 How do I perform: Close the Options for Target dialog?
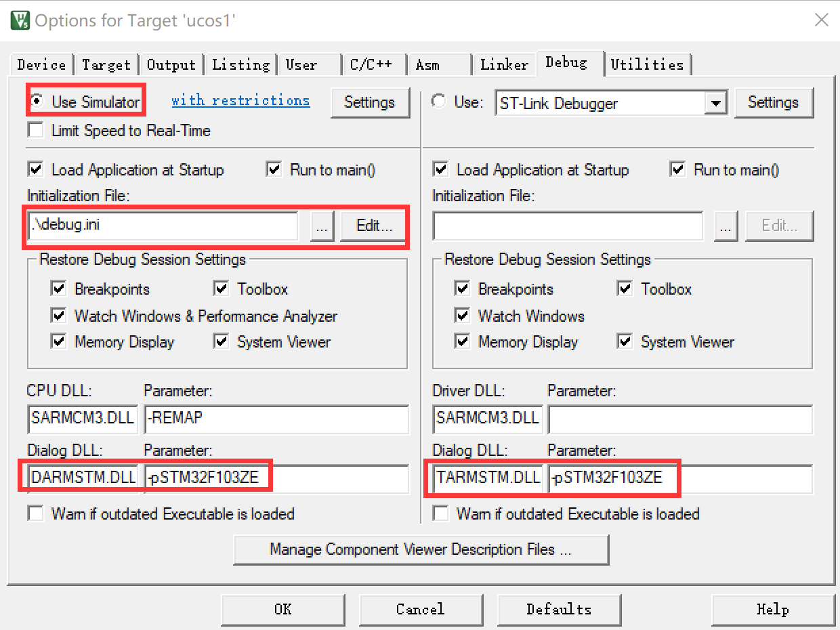tap(821, 20)
